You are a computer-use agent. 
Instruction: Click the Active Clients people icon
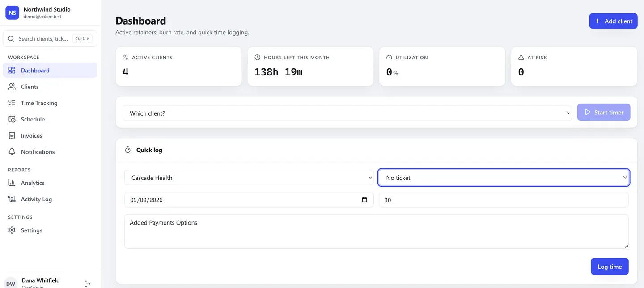tap(125, 58)
